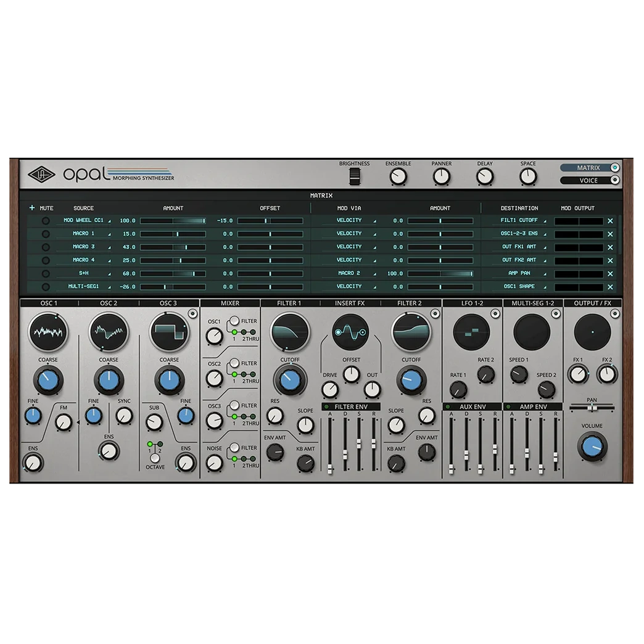Click the Insert FX DRIVE knob
644x644 pixels.
pyautogui.click(x=330, y=390)
